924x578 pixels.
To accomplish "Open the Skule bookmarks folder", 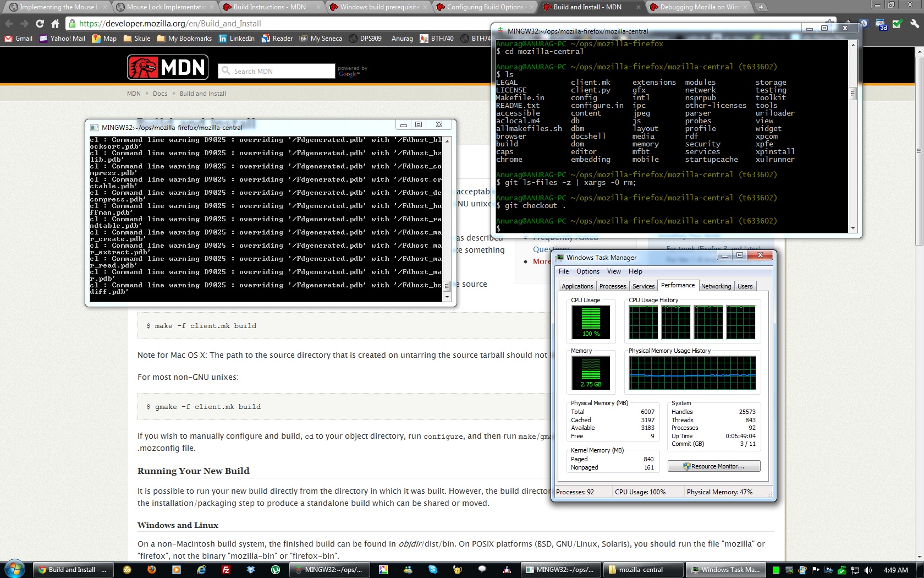I will [x=137, y=39].
